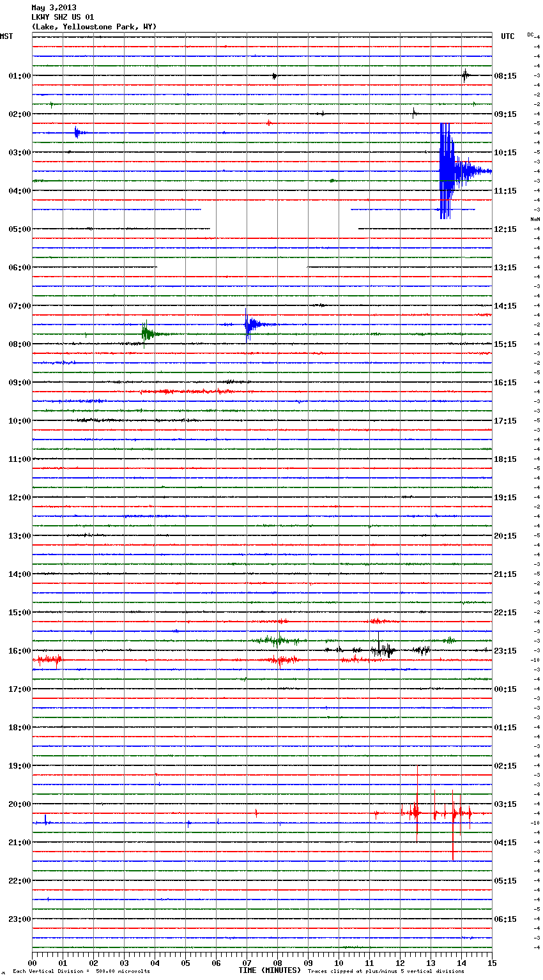Click minute 09 on the bottom time axis

coord(309,962)
